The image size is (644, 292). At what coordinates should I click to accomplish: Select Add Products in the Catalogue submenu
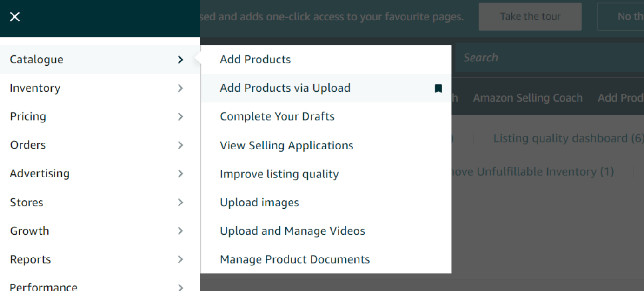point(255,60)
